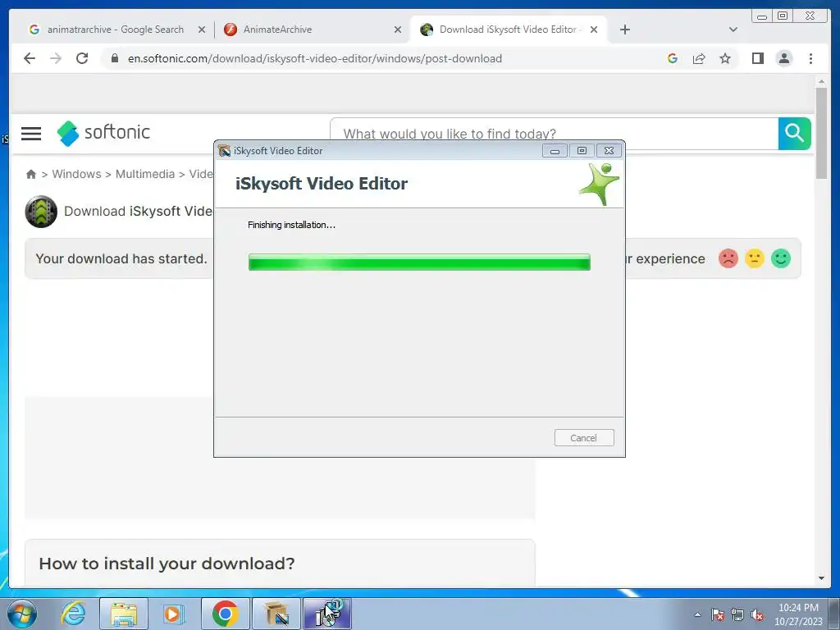Open the Windows Start menu
This screenshot has width=840, height=630.
[x=22, y=614]
